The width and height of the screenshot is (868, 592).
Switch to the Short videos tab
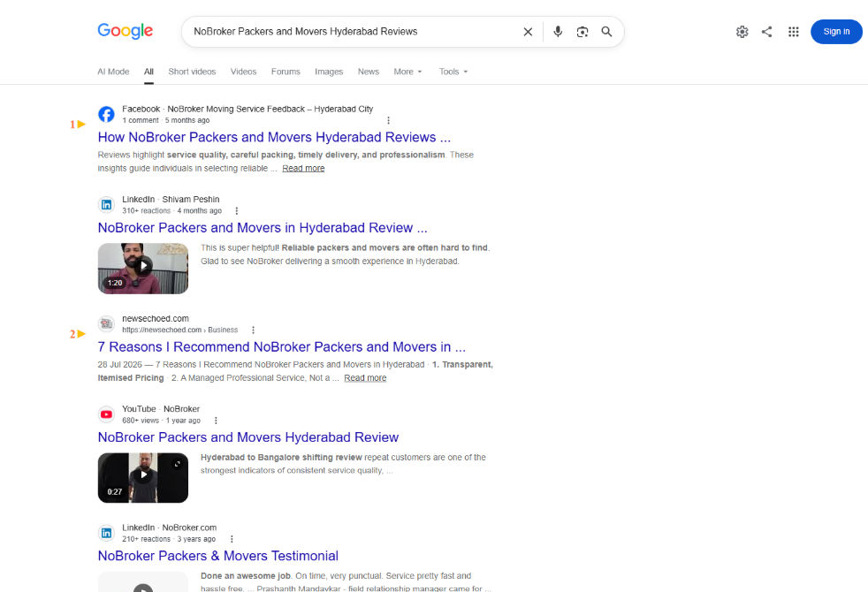(x=192, y=72)
